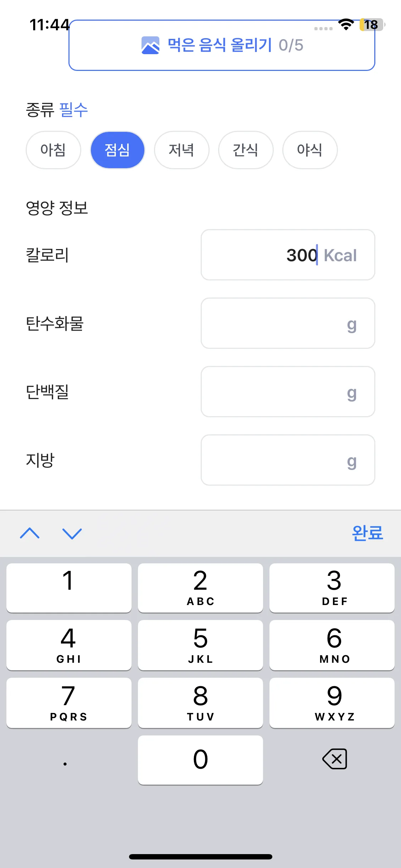Jump to next field with down arrow
Screen dimensions: 401x868
72,533
